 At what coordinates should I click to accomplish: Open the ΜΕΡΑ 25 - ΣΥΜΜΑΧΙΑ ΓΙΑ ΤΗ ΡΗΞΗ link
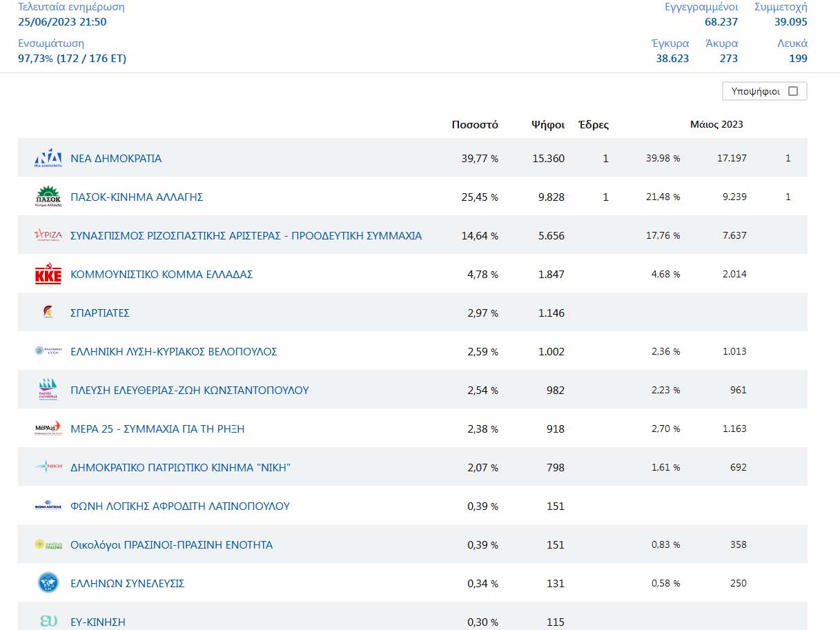pyautogui.click(x=157, y=429)
